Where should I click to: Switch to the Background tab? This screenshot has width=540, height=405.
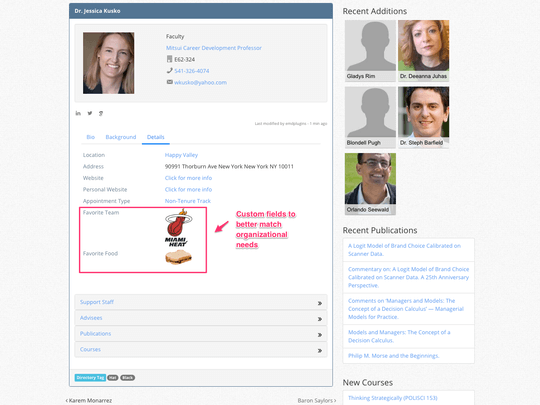point(121,137)
